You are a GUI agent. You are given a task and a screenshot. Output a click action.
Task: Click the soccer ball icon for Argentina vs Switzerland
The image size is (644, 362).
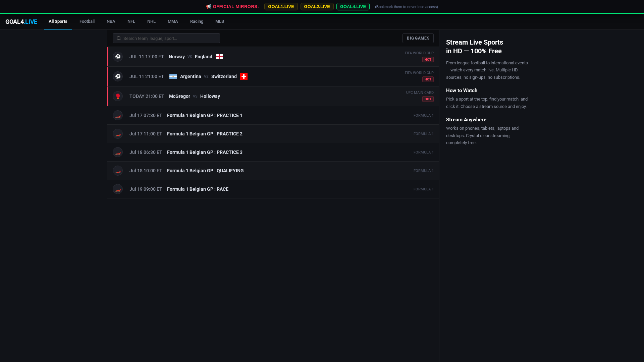(118, 76)
